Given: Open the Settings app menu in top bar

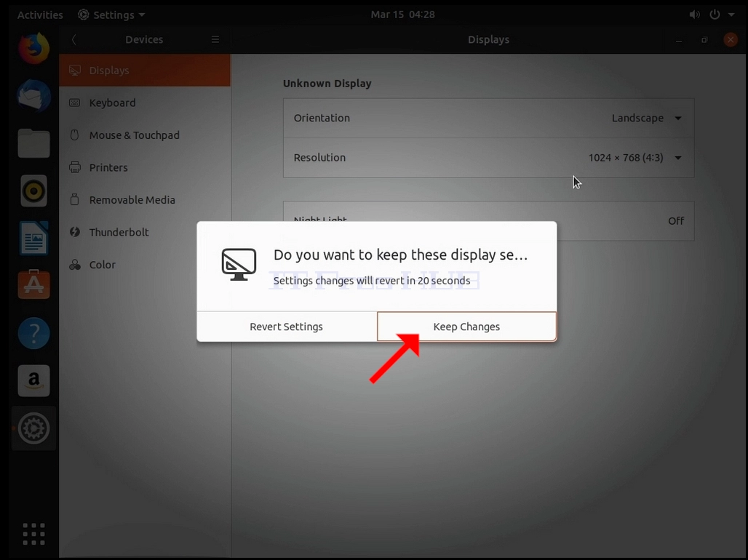Looking at the screenshot, I should point(111,15).
